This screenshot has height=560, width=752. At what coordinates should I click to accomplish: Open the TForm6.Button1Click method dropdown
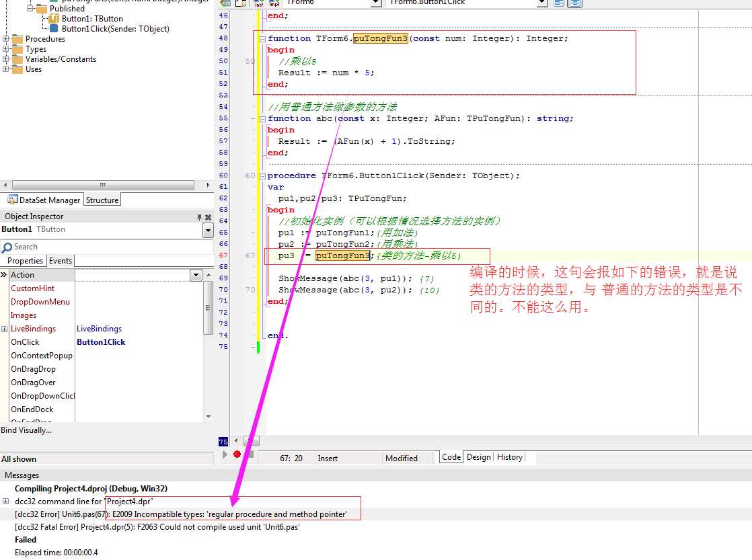coord(542,3)
